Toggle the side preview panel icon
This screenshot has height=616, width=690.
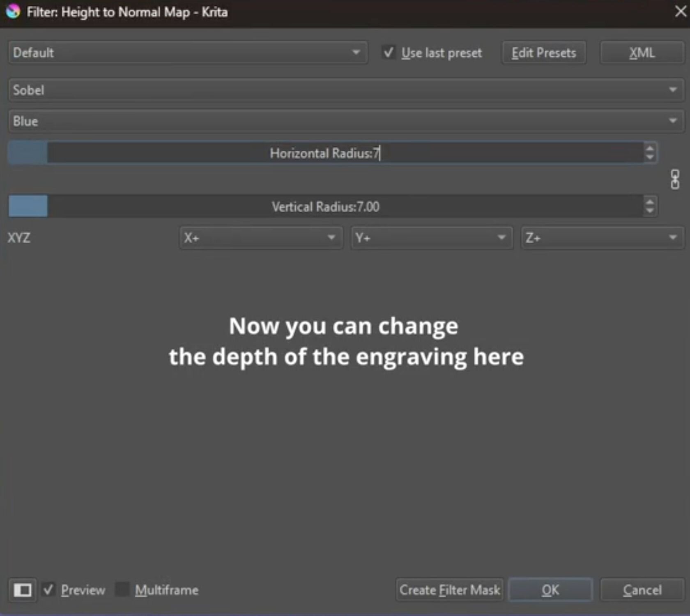(23, 590)
